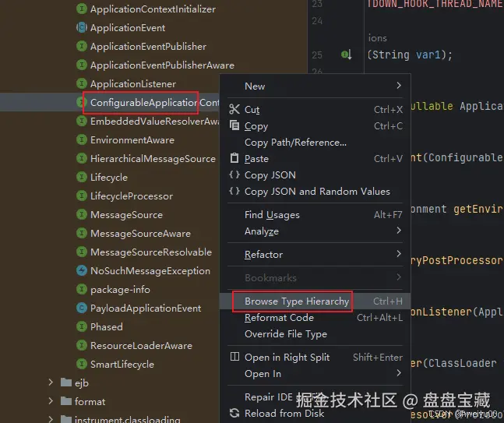Open the Analyze submenu

pyautogui.click(x=315, y=231)
